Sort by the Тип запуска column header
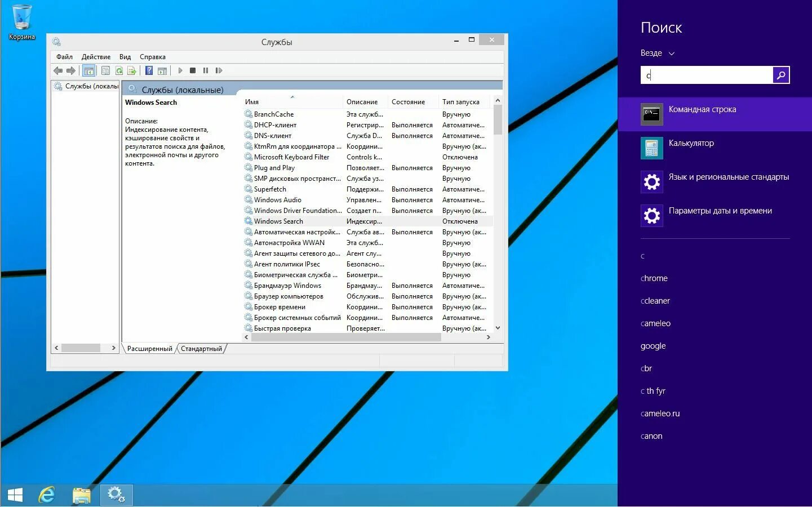 [x=464, y=102]
